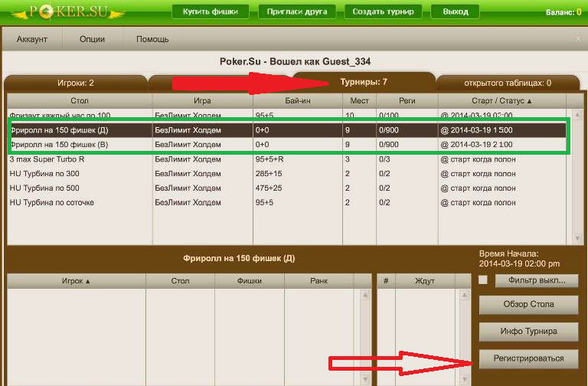
Task: Click the Poker.Su logo
Action: pyautogui.click(x=68, y=12)
